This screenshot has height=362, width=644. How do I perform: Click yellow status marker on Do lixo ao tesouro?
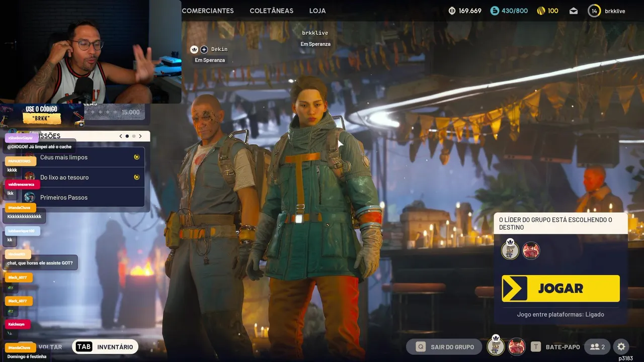tap(136, 177)
